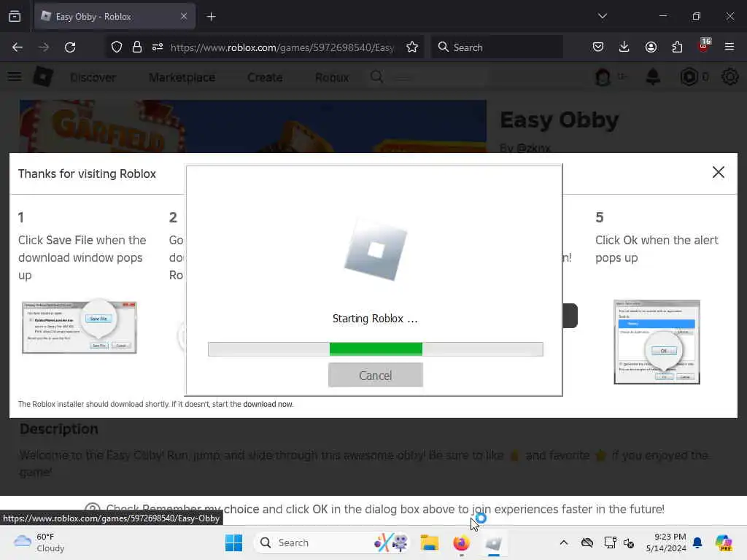Open the Discover menu item
Viewport: 747px width, 560px height.
tap(93, 77)
